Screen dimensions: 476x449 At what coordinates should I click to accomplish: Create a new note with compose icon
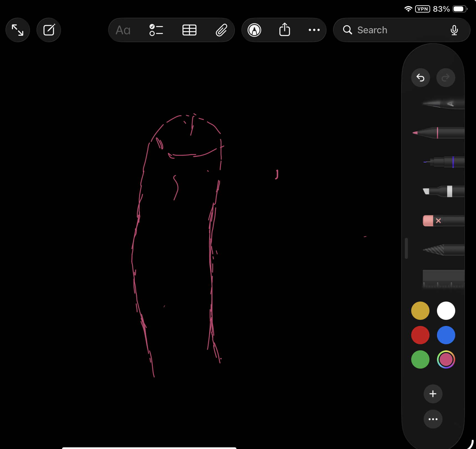point(49,30)
